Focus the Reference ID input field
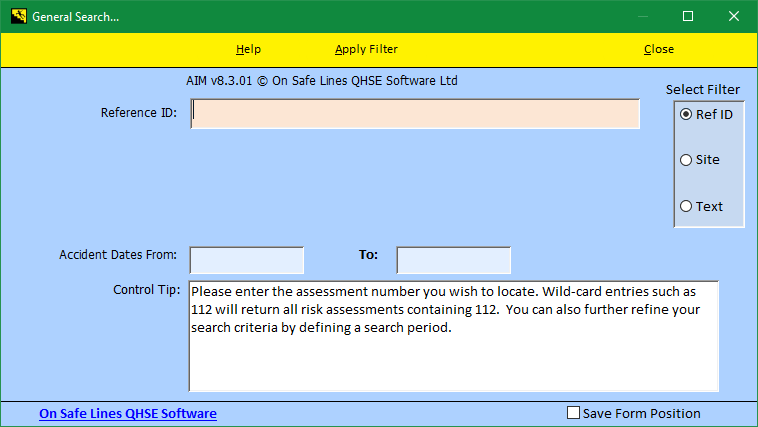This screenshot has height=427, width=758. click(x=415, y=114)
